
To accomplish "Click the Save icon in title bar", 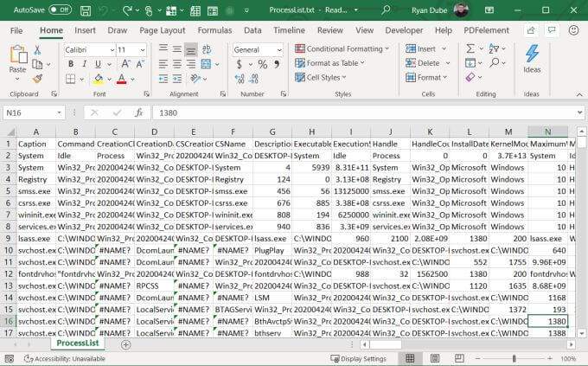I will pyautogui.click(x=86, y=10).
